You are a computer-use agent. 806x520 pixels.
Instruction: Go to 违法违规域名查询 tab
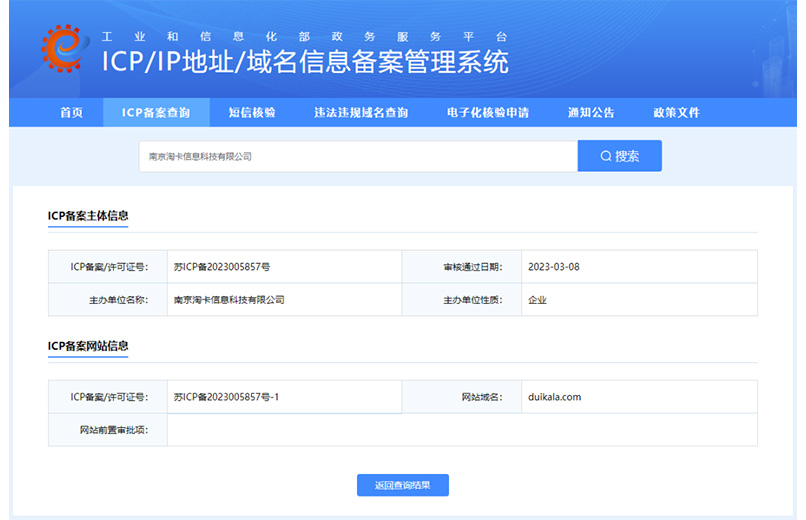361,113
